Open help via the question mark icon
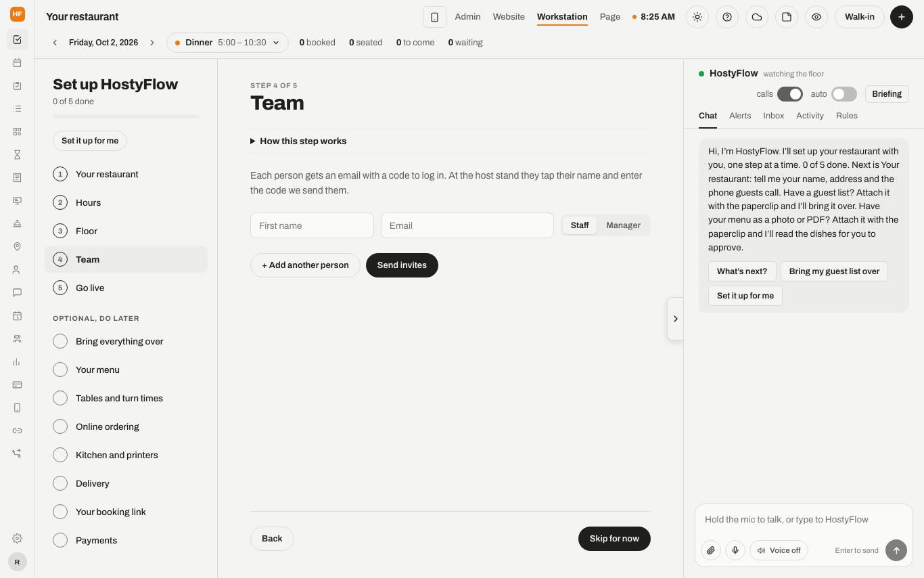Image resolution: width=924 pixels, height=578 pixels. tap(727, 17)
